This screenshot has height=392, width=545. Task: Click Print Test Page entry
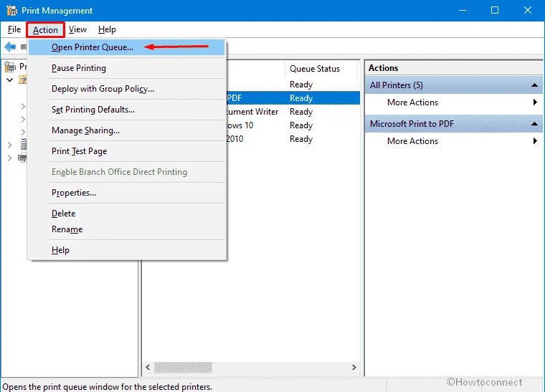(x=127, y=151)
